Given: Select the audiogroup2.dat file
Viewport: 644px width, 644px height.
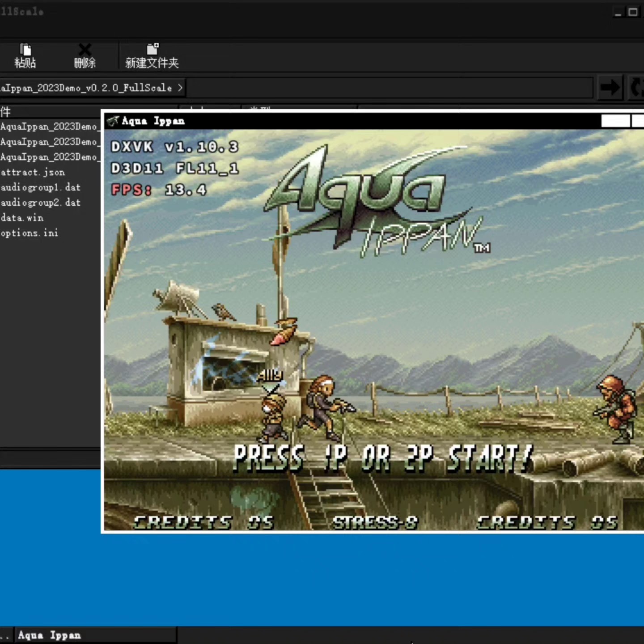Looking at the screenshot, I should click(x=41, y=203).
